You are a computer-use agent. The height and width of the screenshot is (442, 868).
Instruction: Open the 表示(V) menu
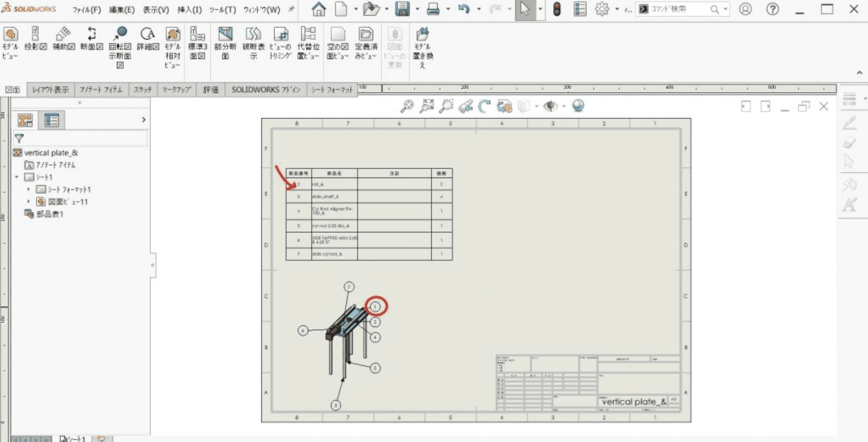tap(156, 9)
